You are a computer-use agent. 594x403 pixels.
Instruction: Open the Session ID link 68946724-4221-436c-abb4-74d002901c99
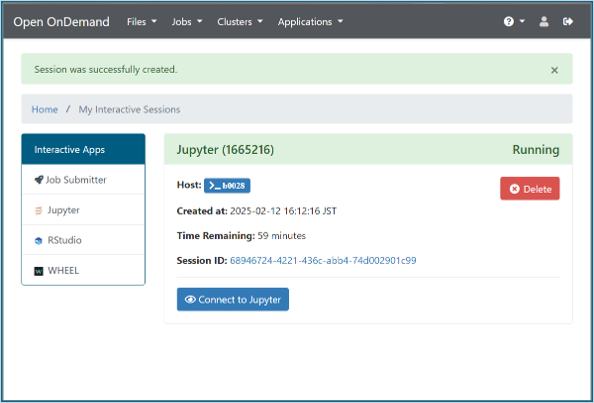pos(323,261)
